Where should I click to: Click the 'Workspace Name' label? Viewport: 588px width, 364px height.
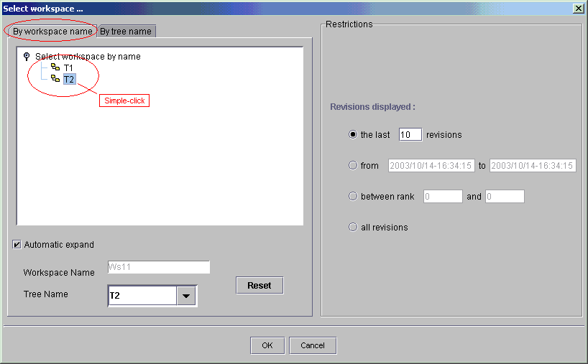click(59, 273)
